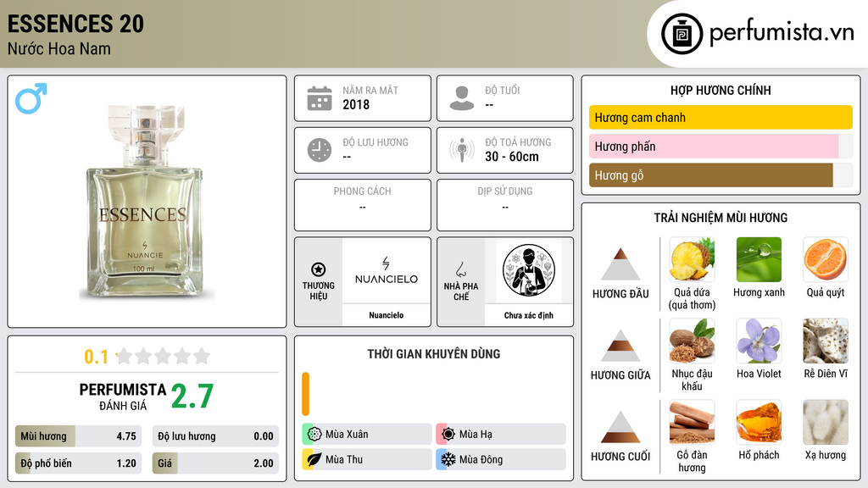Select the Hương xanh green leaf image
The image size is (868, 488).
[759, 259]
